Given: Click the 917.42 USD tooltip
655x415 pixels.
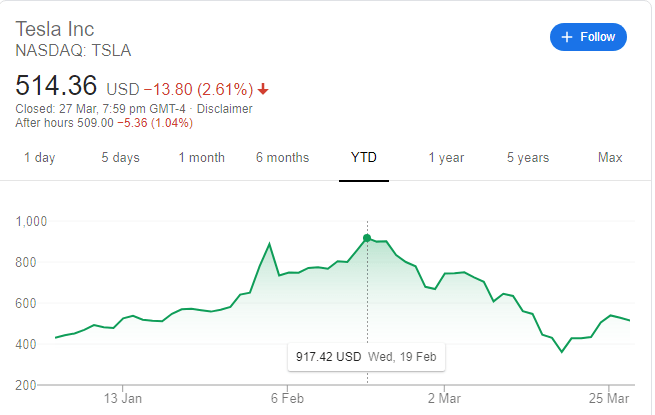Looking at the screenshot, I should (366, 356).
